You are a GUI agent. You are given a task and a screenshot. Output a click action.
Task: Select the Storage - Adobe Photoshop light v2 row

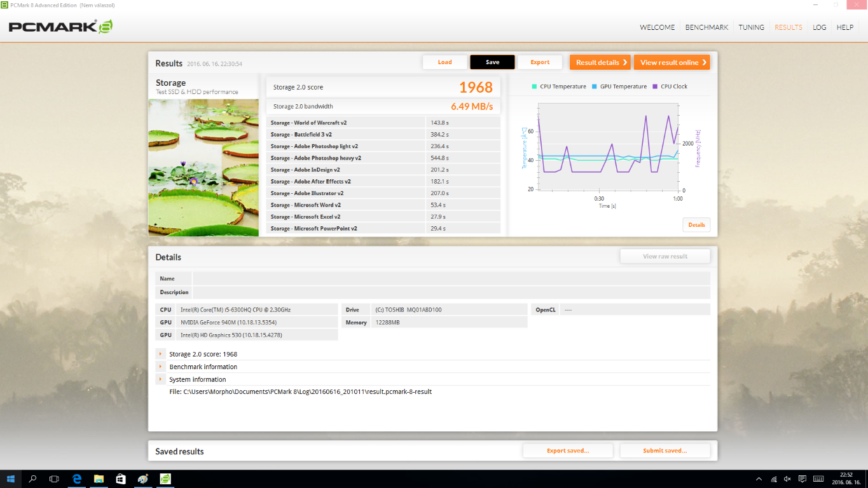(x=383, y=146)
